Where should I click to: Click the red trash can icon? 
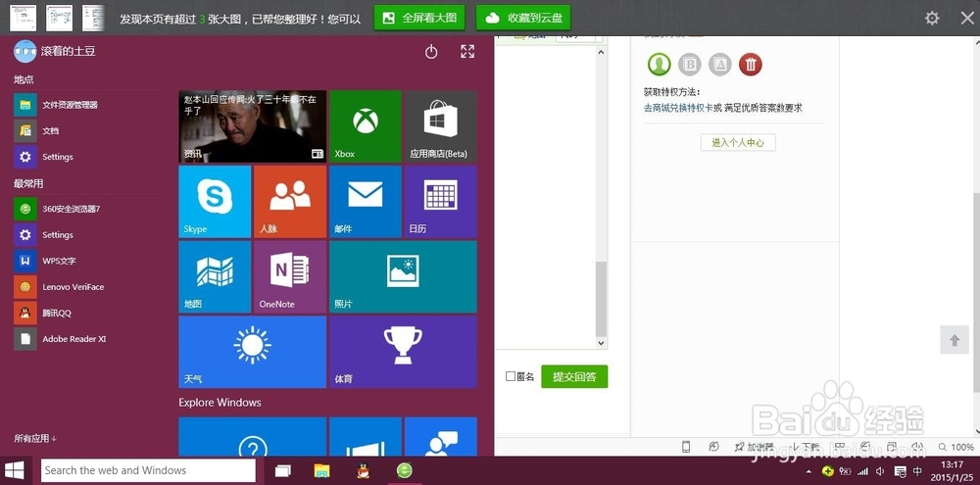(x=751, y=64)
